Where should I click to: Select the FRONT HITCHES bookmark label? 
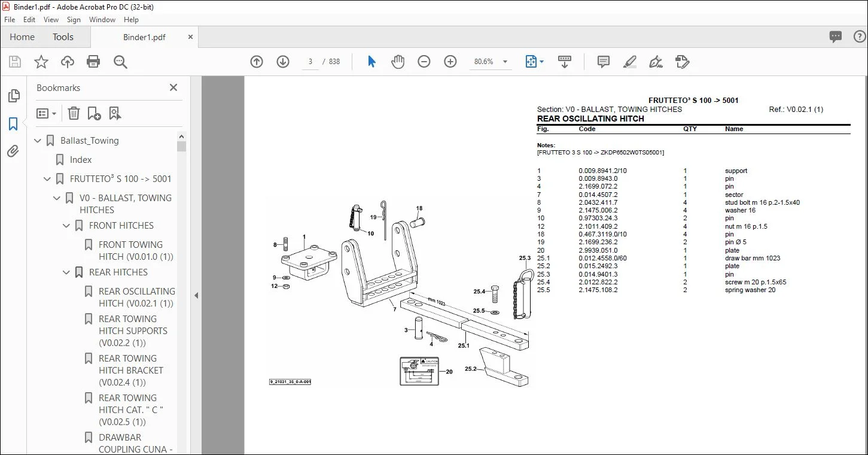click(x=121, y=226)
